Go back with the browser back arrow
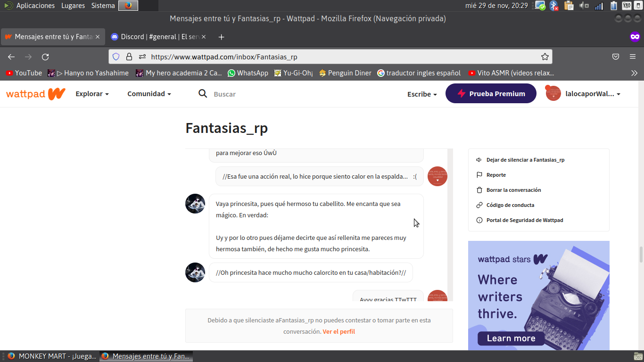Viewport: 644px width, 362px height. pos(11,57)
